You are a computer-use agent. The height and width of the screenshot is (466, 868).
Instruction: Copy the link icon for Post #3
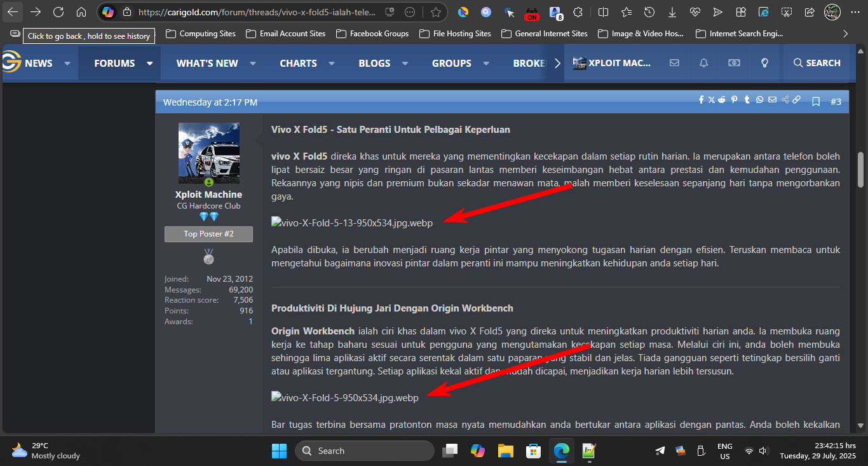[797, 100]
